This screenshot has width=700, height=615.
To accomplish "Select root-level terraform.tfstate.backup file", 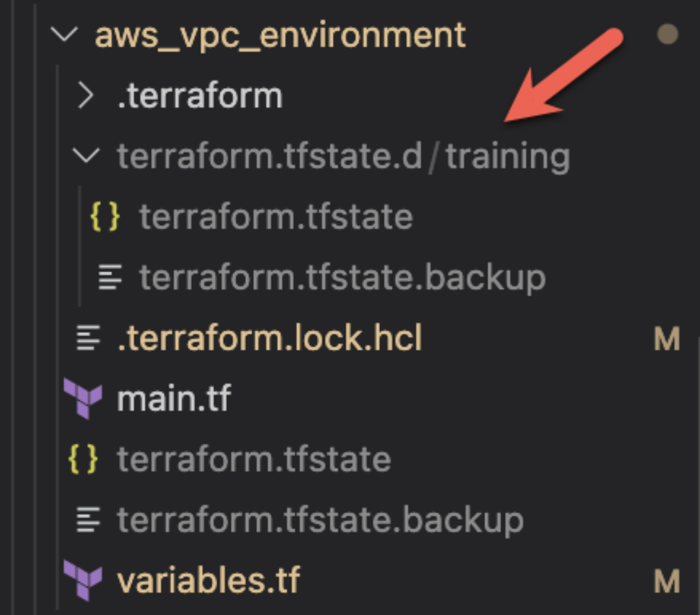I will coord(320,520).
